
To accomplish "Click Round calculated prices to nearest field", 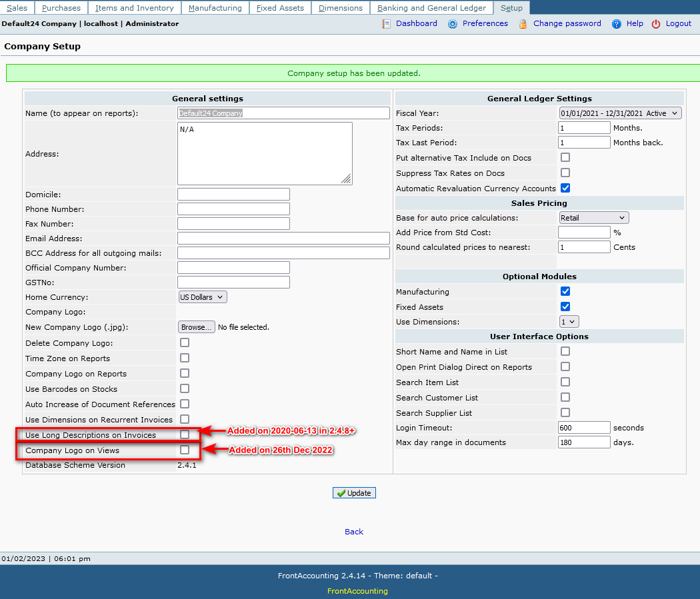I will point(584,247).
